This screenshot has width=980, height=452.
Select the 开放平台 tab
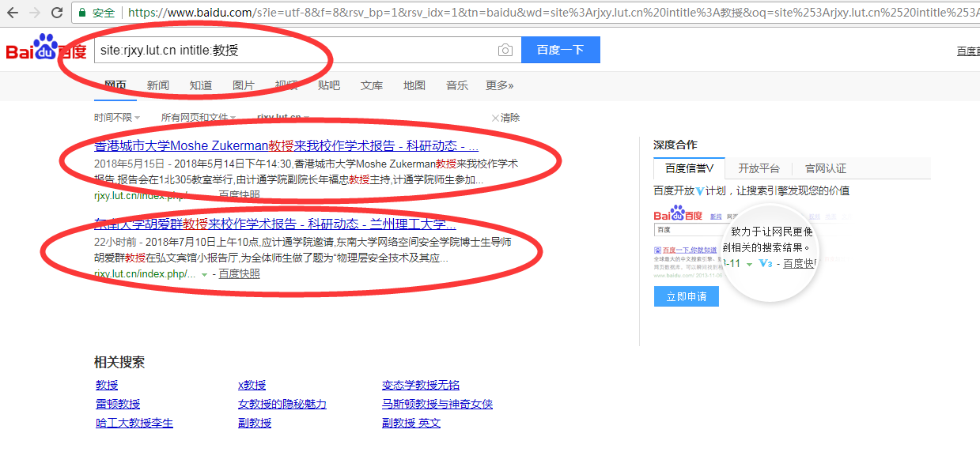759,168
